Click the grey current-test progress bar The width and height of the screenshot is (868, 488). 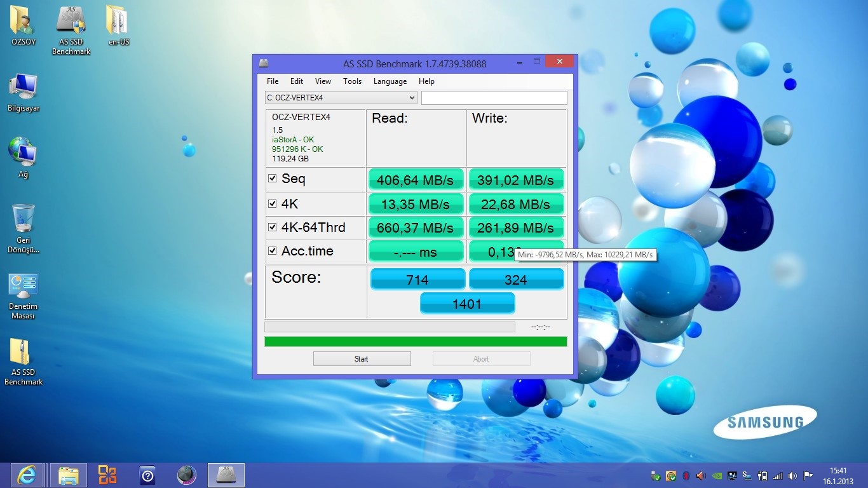[x=390, y=327]
